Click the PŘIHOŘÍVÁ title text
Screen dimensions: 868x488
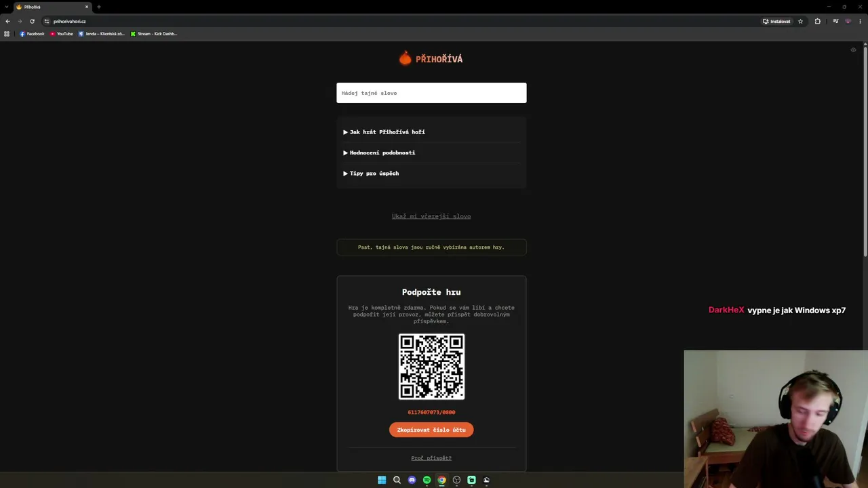pos(439,59)
